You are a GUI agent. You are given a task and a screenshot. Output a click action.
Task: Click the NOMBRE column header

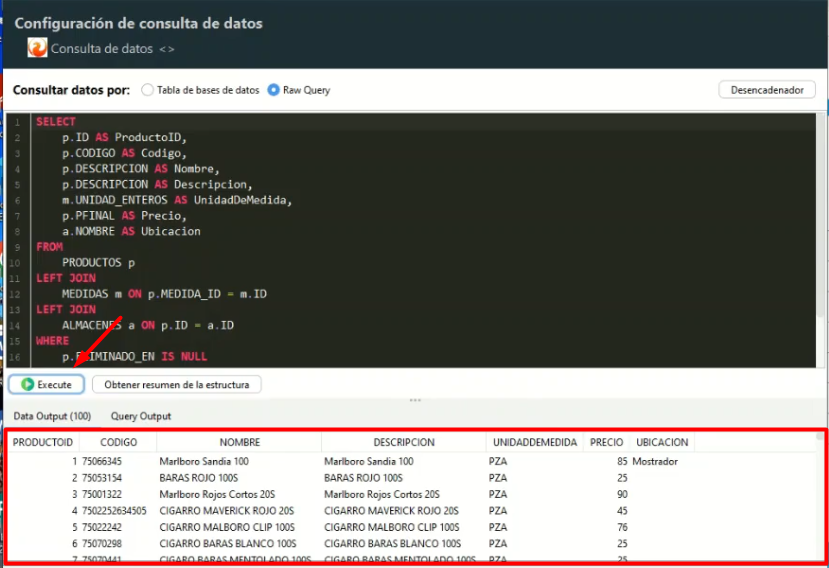(x=239, y=442)
